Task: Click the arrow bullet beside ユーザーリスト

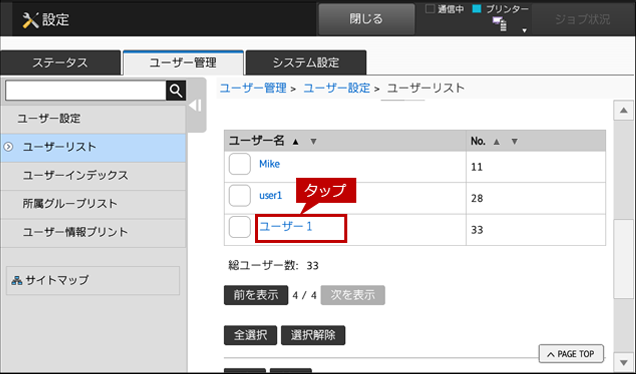Action: coord(8,147)
